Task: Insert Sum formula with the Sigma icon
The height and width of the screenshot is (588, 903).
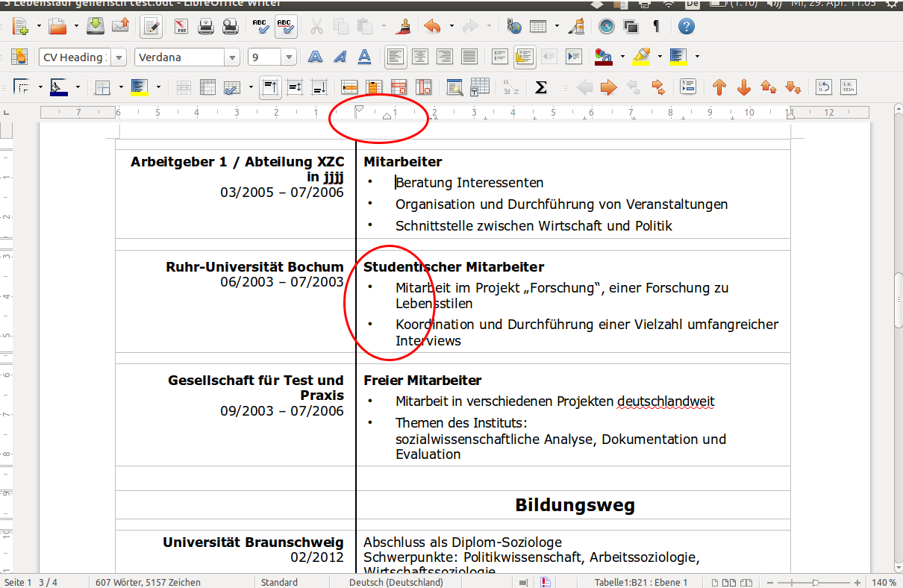Action: (x=541, y=87)
